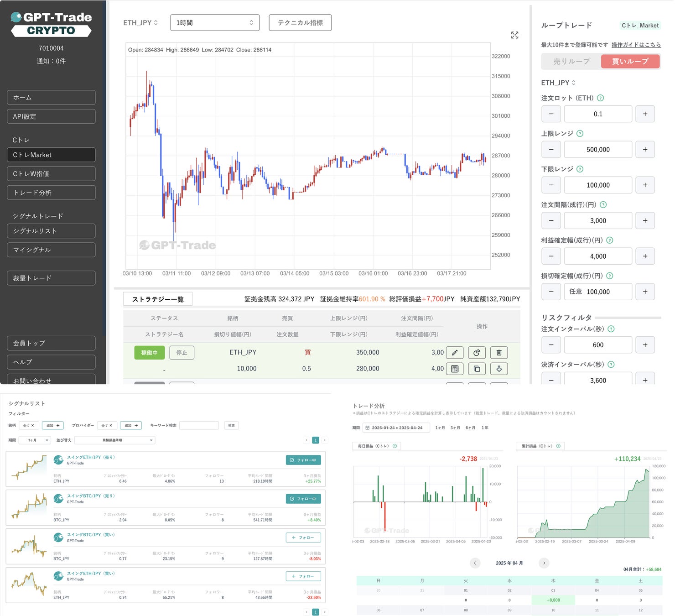Click help icon beside 累計損益（Cトレ）

click(558, 446)
